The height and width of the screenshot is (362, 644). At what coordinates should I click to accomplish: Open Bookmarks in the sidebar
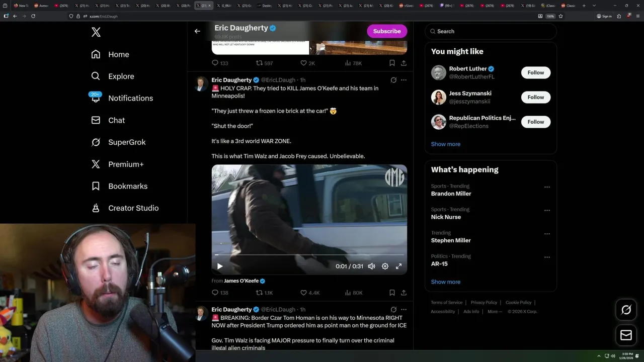[119, 186]
